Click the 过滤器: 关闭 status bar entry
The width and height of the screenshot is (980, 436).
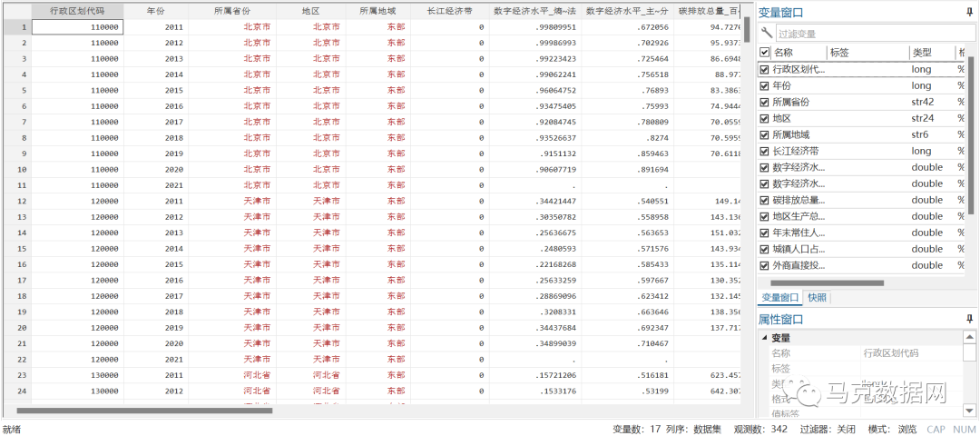click(x=828, y=429)
